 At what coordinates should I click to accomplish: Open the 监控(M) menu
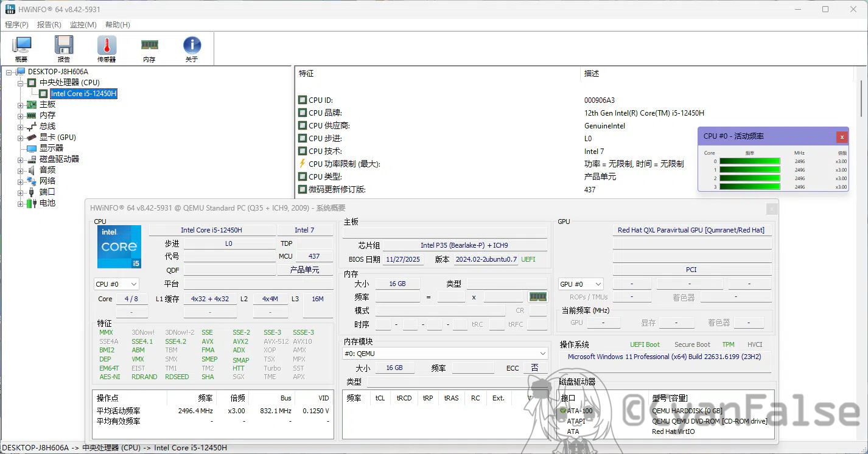[83, 25]
